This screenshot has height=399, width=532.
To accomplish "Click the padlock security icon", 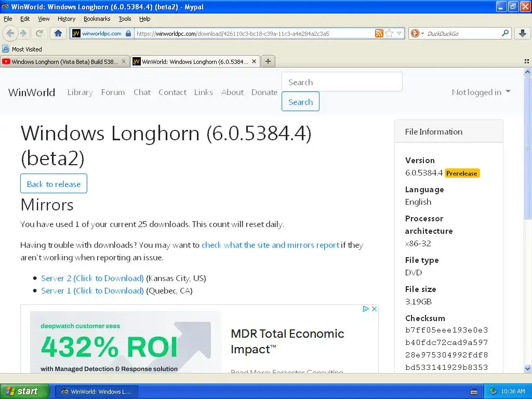I will 128,33.
